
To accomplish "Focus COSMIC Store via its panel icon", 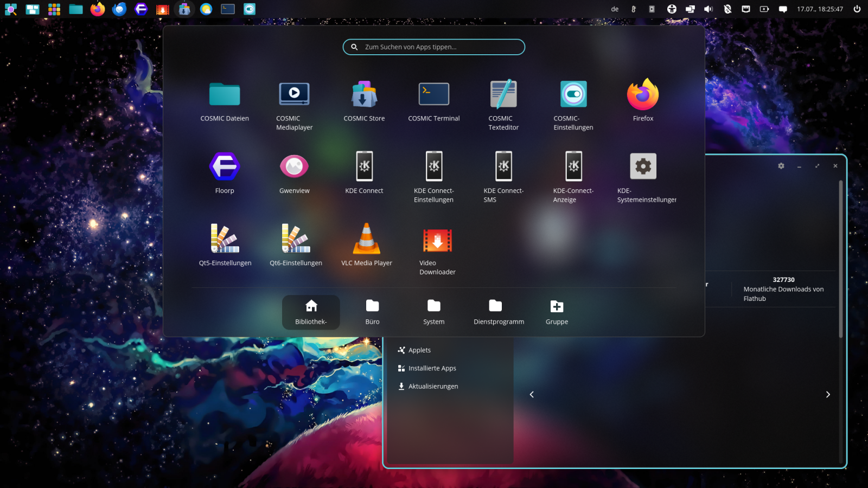I will pyautogui.click(x=184, y=9).
